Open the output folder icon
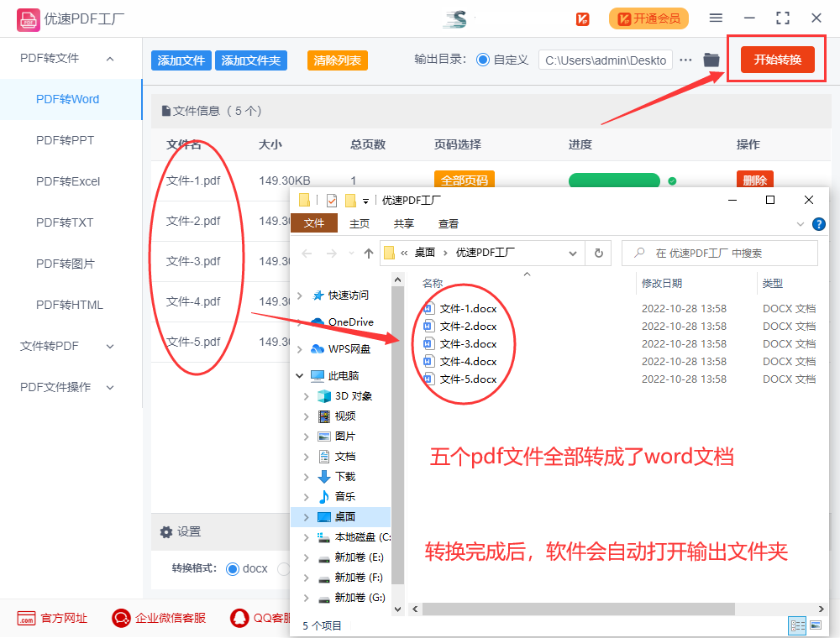The width and height of the screenshot is (840, 638). [711, 60]
